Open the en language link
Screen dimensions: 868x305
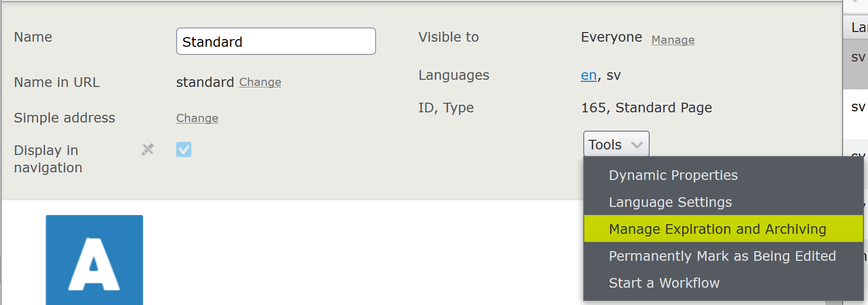[x=588, y=75]
